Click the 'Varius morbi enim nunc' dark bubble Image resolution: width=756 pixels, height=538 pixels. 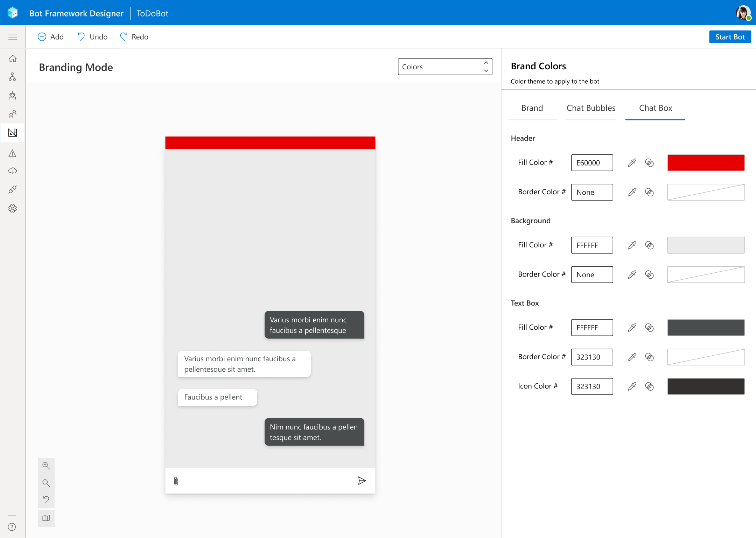pyautogui.click(x=314, y=325)
